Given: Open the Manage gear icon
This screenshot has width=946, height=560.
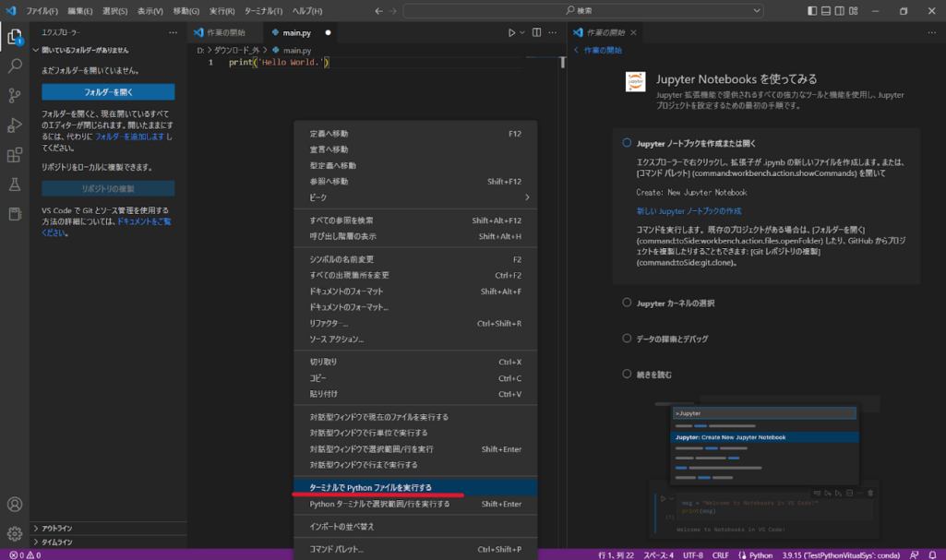Looking at the screenshot, I should point(15,533).
